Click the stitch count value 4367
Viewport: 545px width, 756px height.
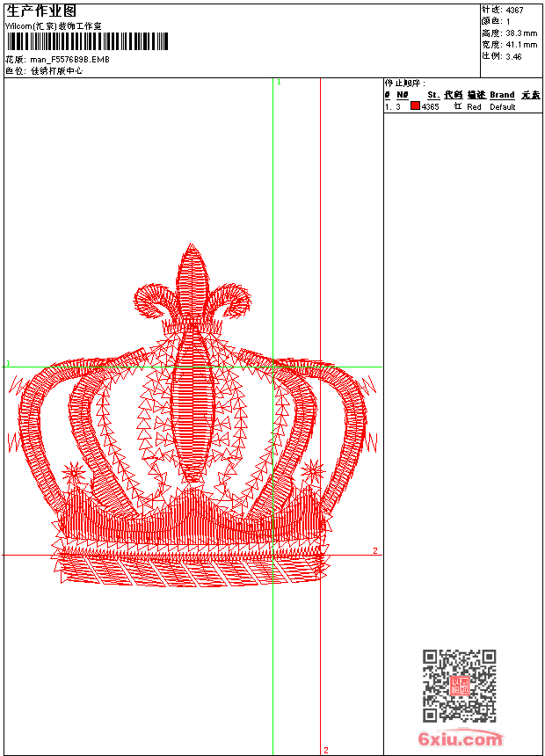point(515,10)
